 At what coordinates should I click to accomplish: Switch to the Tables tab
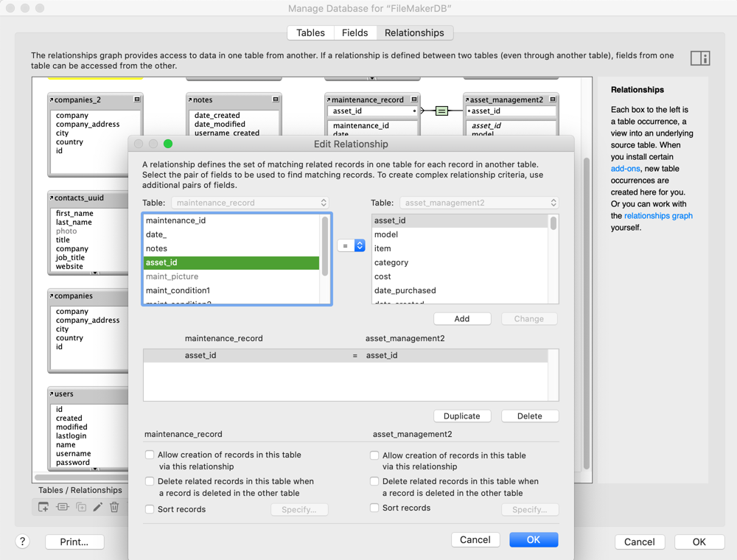pyautogui.click(x=310, y=32)
